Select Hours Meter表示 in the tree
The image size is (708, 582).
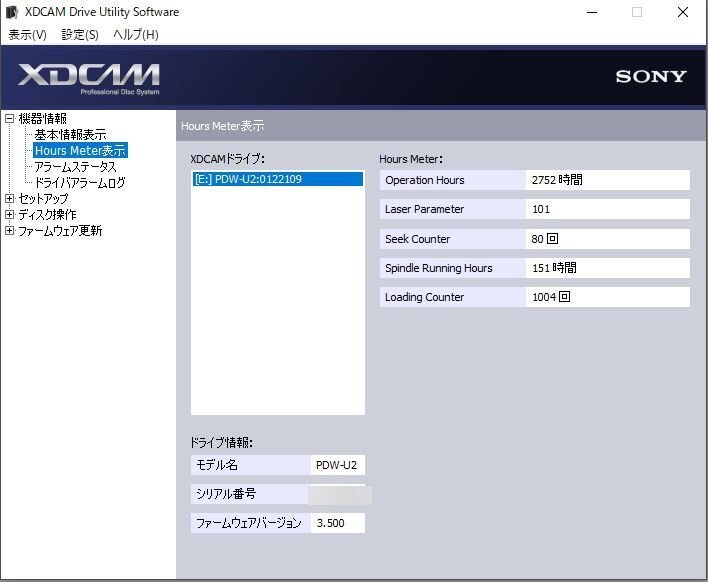point(80,150)
